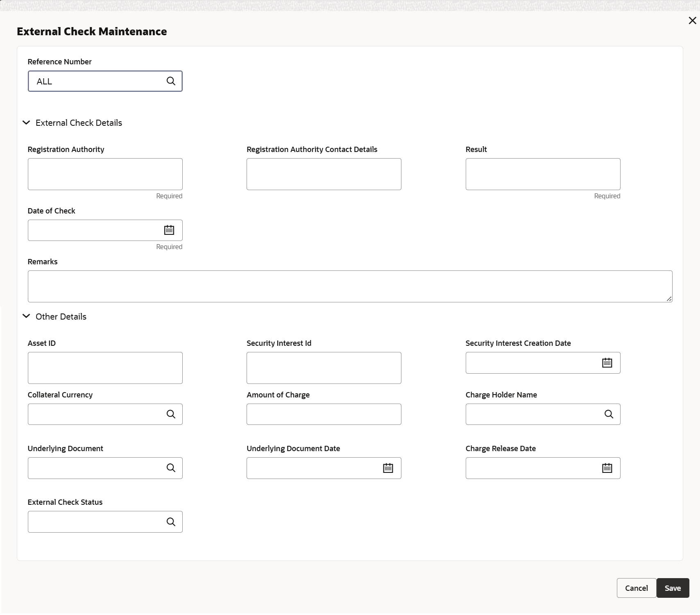Open the Underlying Document lookup
Image resolution: width=700 pixels, height=615 pixels.
[x=171, y=468]
